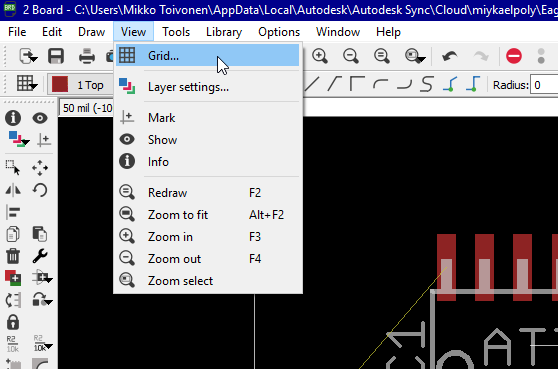558x369 pixels.
Task: Choose Zoom select menu entry
Action: 207,281
